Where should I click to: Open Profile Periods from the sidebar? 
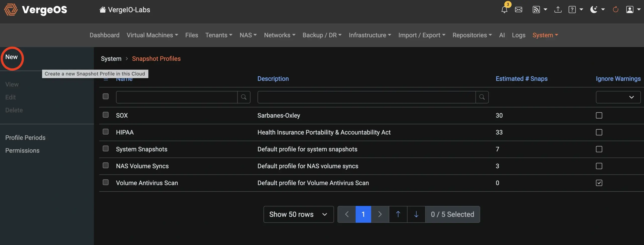[x=25, y=137]
